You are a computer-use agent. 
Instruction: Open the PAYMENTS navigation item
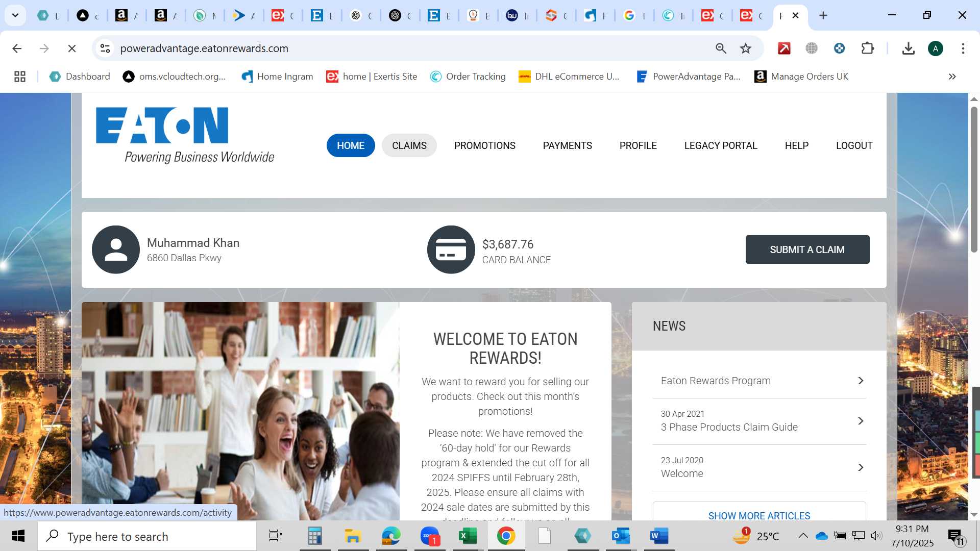click(568, 145)
